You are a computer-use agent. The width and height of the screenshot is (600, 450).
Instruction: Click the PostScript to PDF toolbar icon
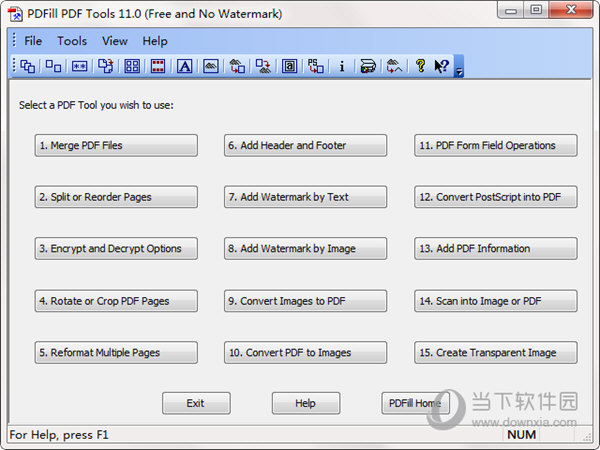click(x=316, y=66)
